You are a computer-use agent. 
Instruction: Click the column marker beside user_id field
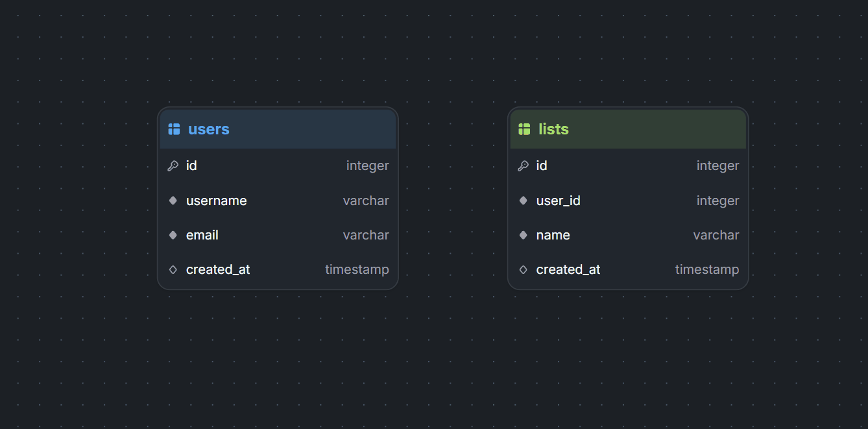coord(523,201)
